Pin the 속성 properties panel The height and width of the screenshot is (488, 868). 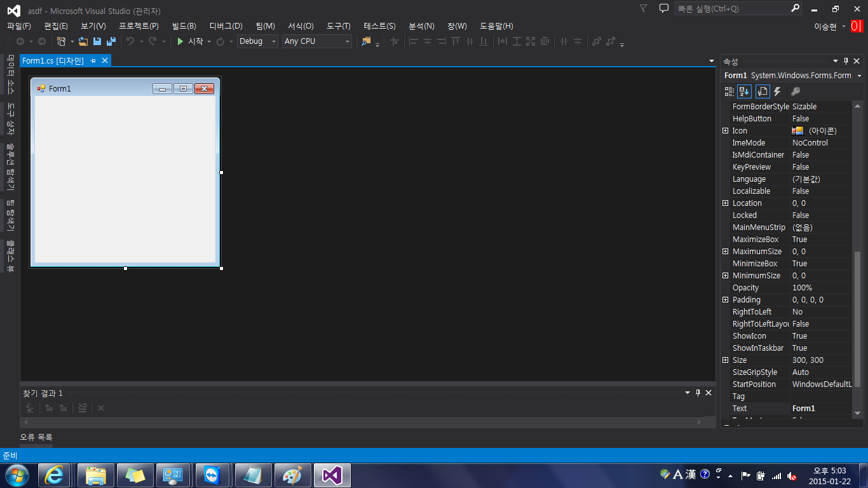(846, 61)
